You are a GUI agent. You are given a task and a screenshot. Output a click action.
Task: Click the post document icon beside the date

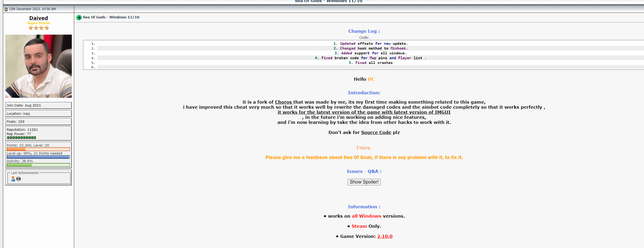[6, 9]
